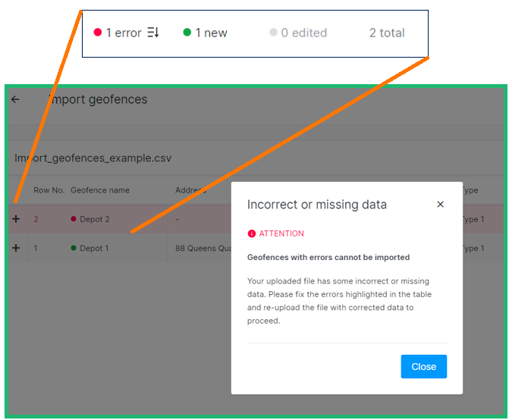Click the Row No. column header
Viewport: 509px width, 420px height.
[x=49, y=190]
